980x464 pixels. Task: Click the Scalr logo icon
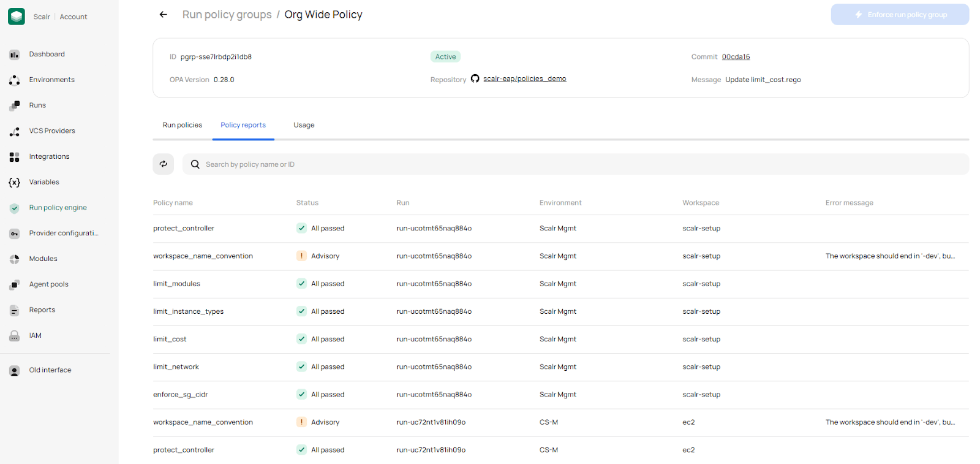[x=17, y=17]
